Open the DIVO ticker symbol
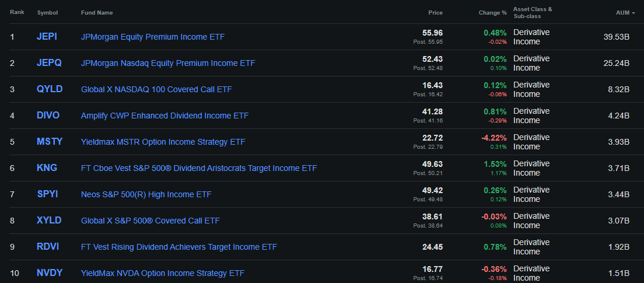 48,116
